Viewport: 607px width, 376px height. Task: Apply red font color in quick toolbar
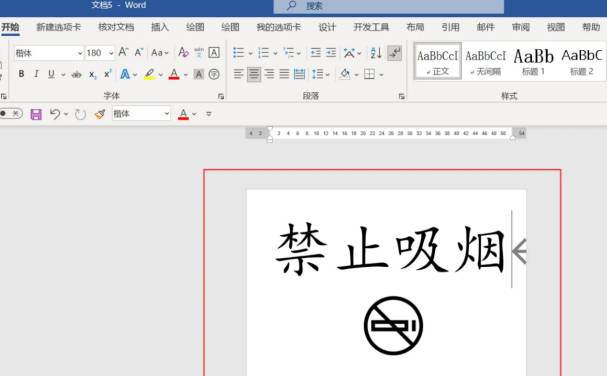[x=183, y=114]
